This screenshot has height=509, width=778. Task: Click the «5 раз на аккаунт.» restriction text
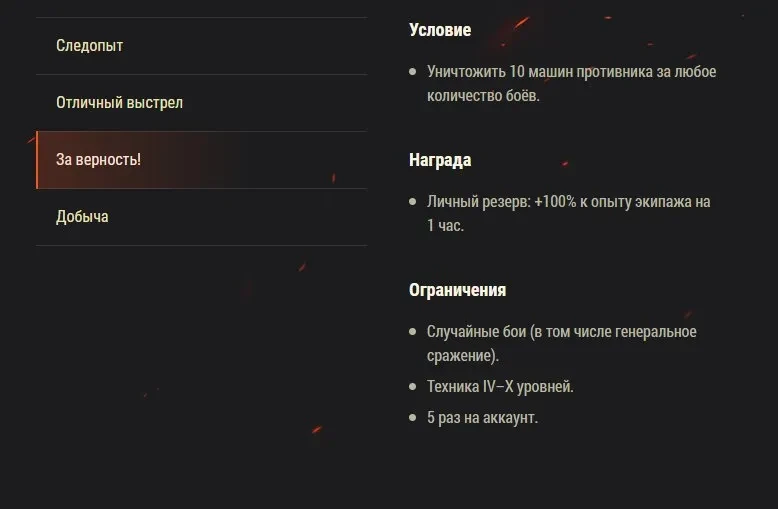point(482,418)
